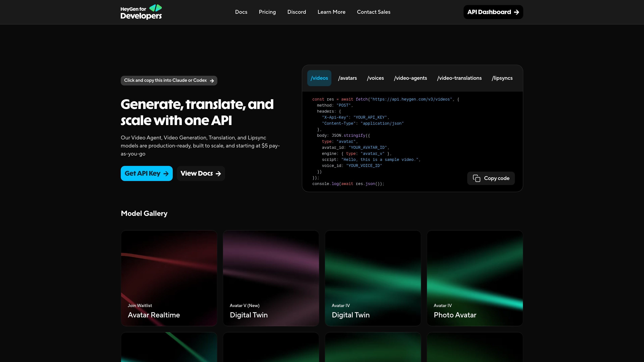
Task: Click the clipboard icon on Copy code
Action: [x=476, y=178]
